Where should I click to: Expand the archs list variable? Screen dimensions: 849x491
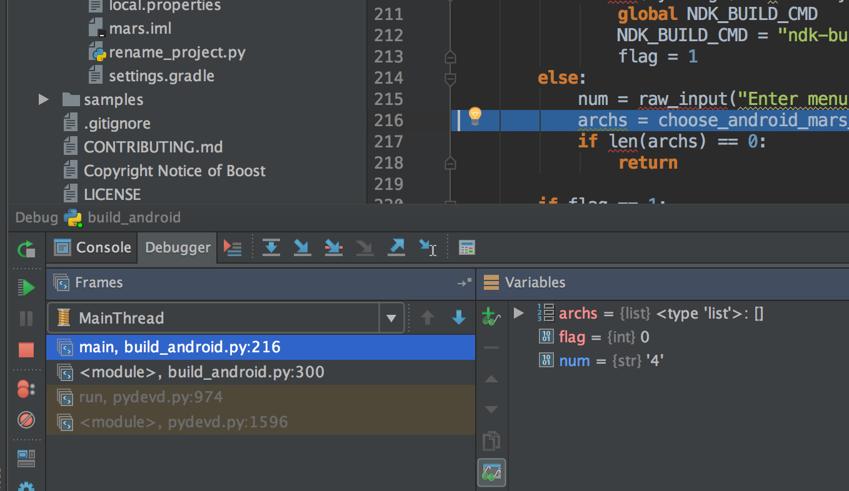pyautogui.click(x=518, y=313)
